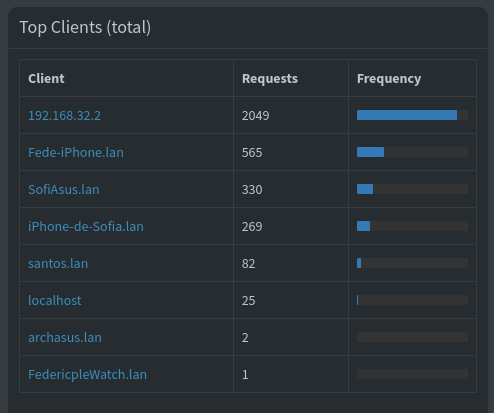Viewport: 494px width, 413px height.
Task: Open the SofiAsus.lan client link
Action: [64, 189]
